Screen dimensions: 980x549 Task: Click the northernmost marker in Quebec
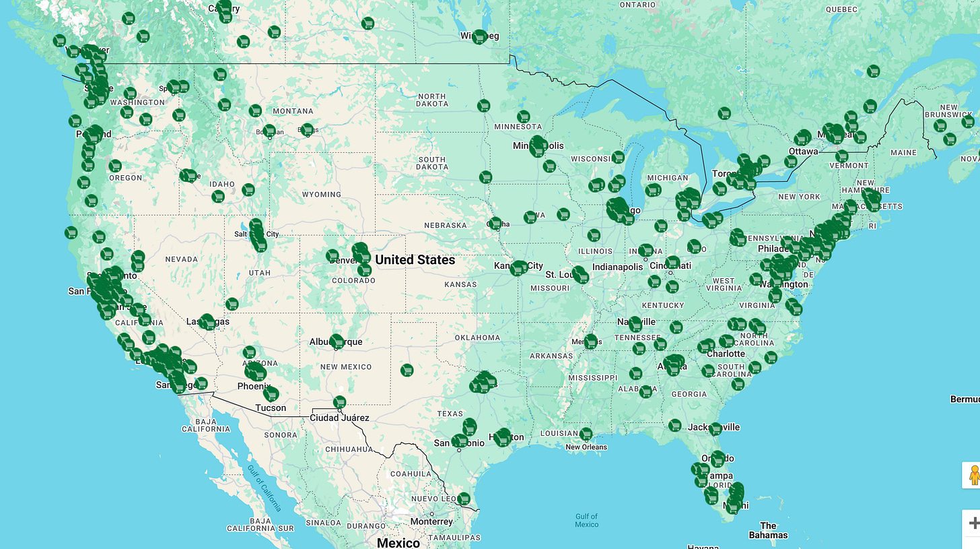point(873,71)
